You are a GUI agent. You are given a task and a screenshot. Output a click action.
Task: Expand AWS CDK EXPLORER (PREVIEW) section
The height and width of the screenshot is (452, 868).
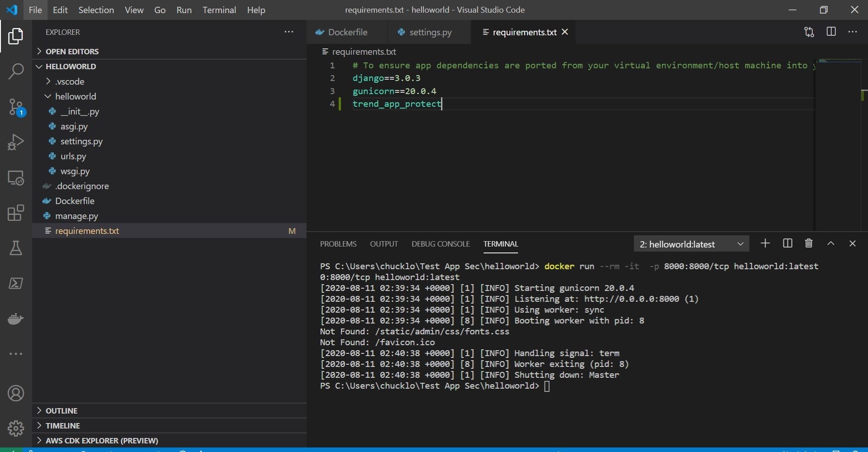169,440
